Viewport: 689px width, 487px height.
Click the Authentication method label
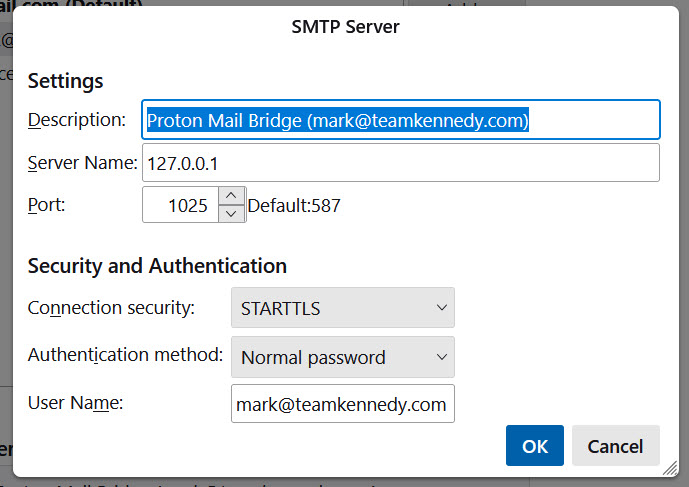[x=125, y=355]
